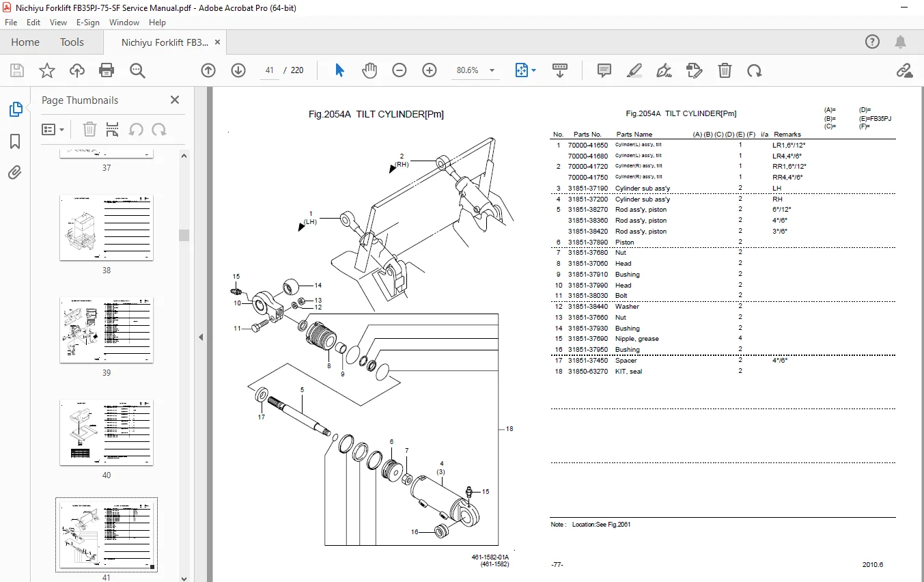Click the cloud upload icon

click(x=77, y=70)
